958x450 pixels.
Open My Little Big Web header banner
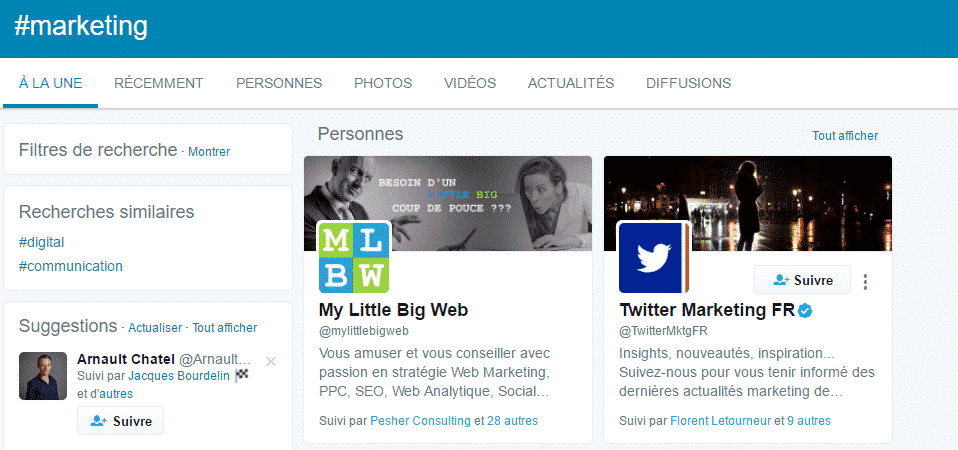click(448, 203)
